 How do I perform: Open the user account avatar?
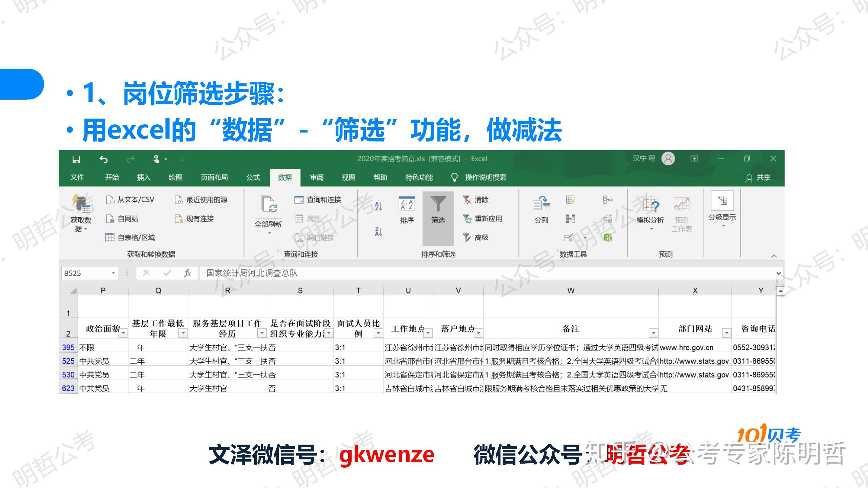pyautogui.click(x=668, y=159)
